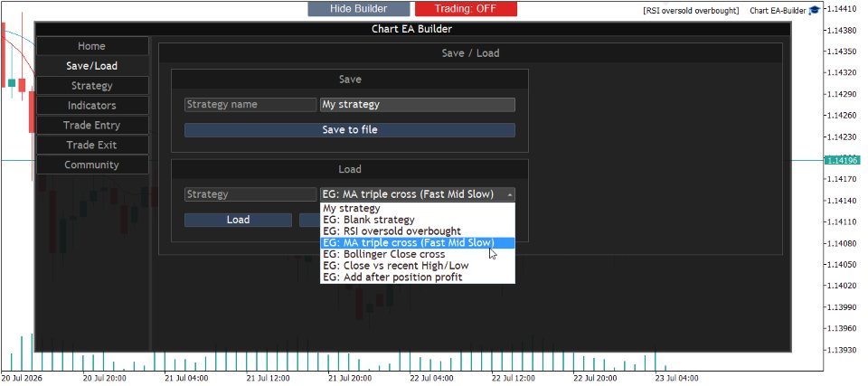Image resolution: width=868 pixels, height=386 pixels.
Task: Open the Community tab
Action: 92,165
